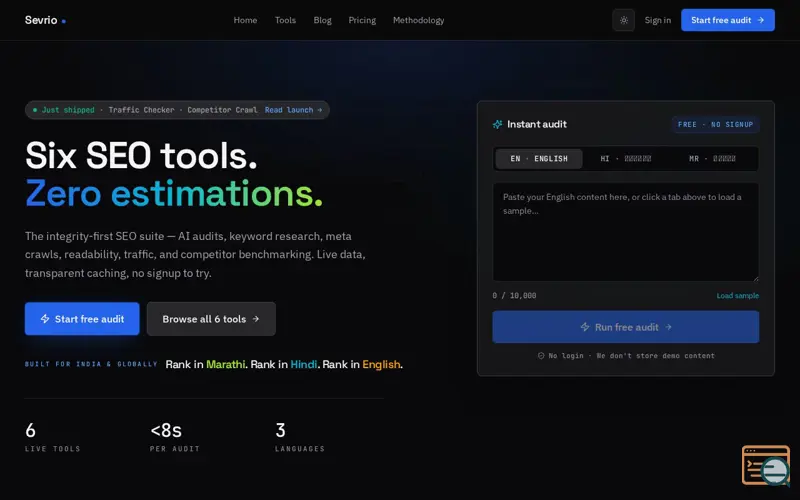The height and width of the screenshot is (500, 800).
Task: Click the <8s Per Audit stat
Action: (x=174, y=437)
